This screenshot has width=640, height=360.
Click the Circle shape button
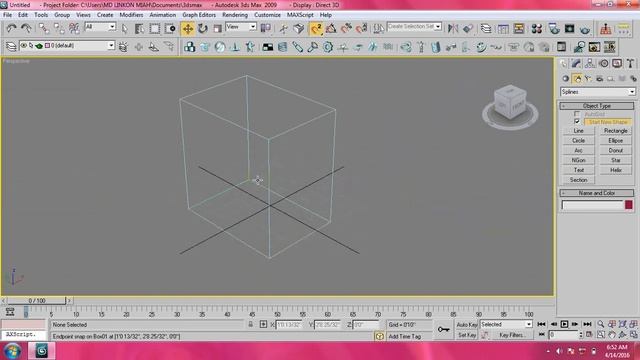[x=578, y=140]
